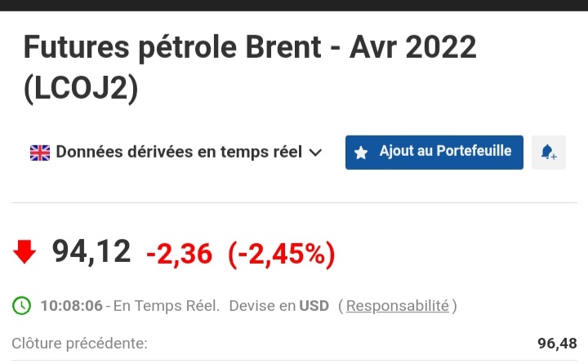Click the Clôture précédente label
The image size is (588, 364).
pyautogui.click(x=80, y=344)
